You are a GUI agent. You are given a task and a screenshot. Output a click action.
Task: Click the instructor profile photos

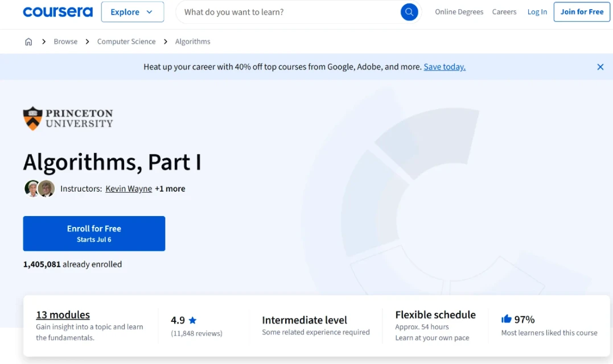[39, 189]
